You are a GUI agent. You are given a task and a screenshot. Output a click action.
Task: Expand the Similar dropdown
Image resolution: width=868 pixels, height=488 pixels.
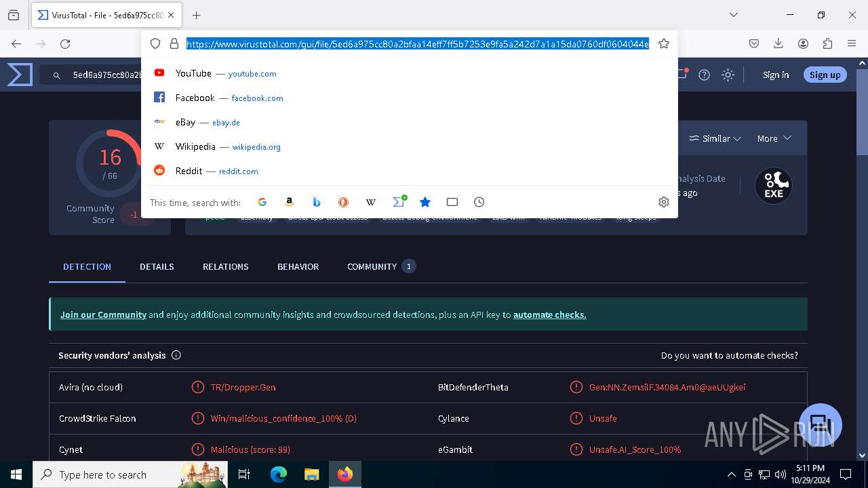point(715,138)
